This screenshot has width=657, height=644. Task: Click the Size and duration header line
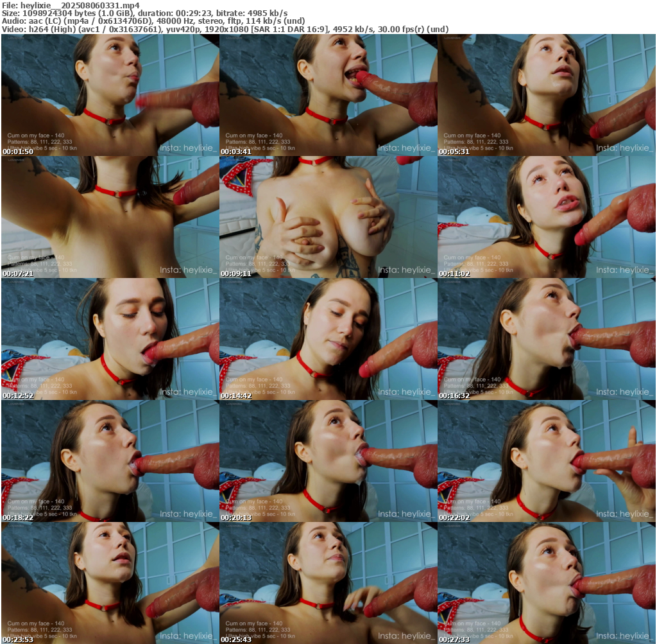tap(144, 13)
